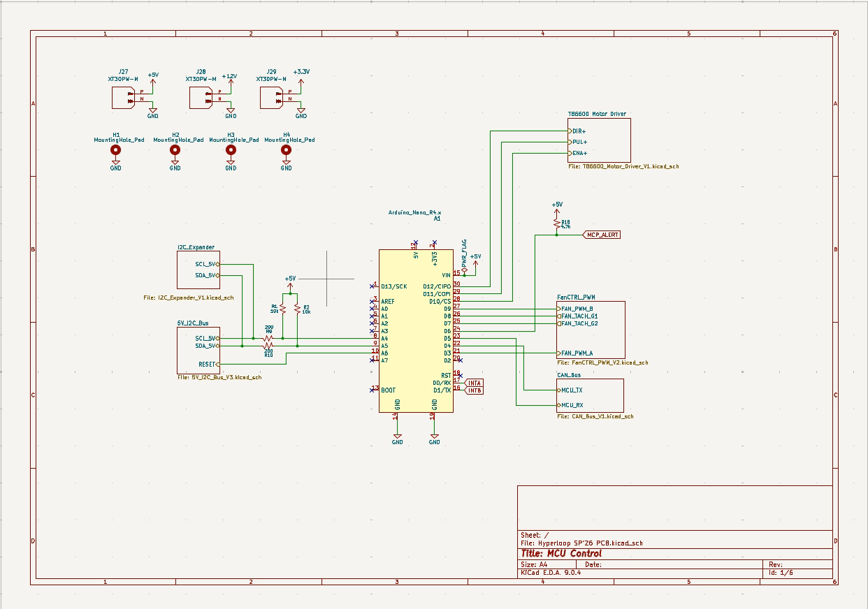Image resolution: width=868 pixels, height=609 pixels.
Task: Click the Title: MCU Control field
Action: pyautogui.click(x=561, y=553)
